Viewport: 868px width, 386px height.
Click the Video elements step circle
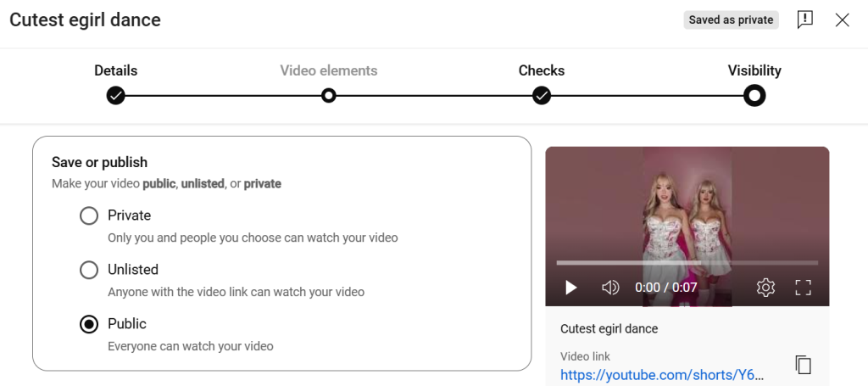click(329, 96)
